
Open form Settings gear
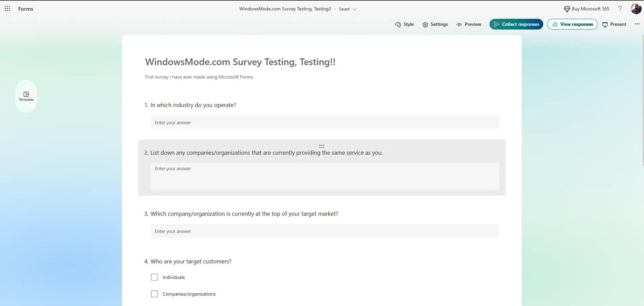tap(425, 24)
